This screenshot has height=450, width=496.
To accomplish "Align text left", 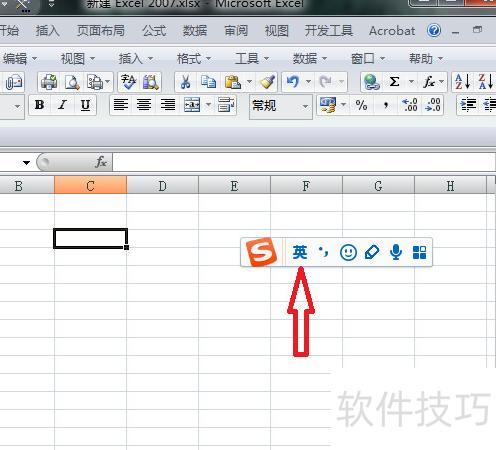I will click(x=121, y=105).
